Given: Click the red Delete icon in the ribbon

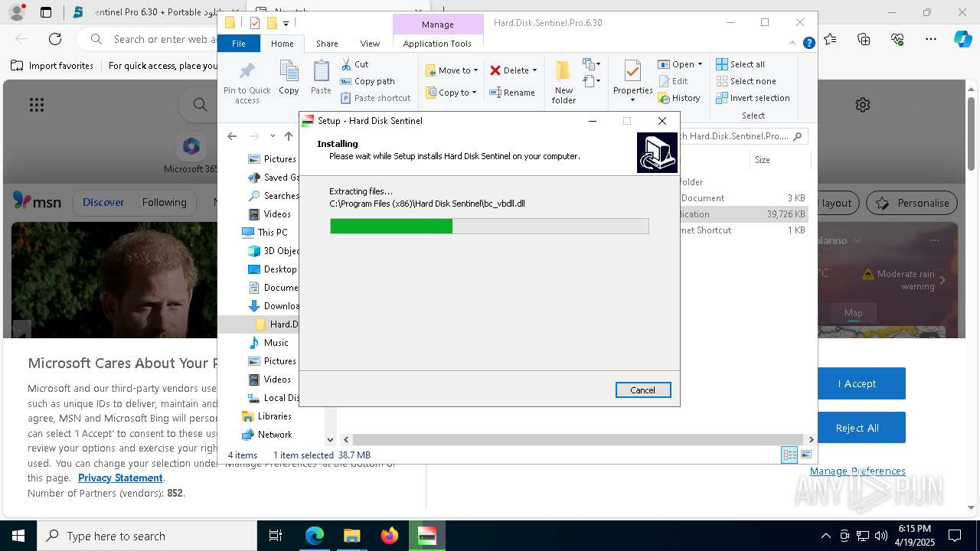Looking at the screenshot, I should click(x=495, y=70).
